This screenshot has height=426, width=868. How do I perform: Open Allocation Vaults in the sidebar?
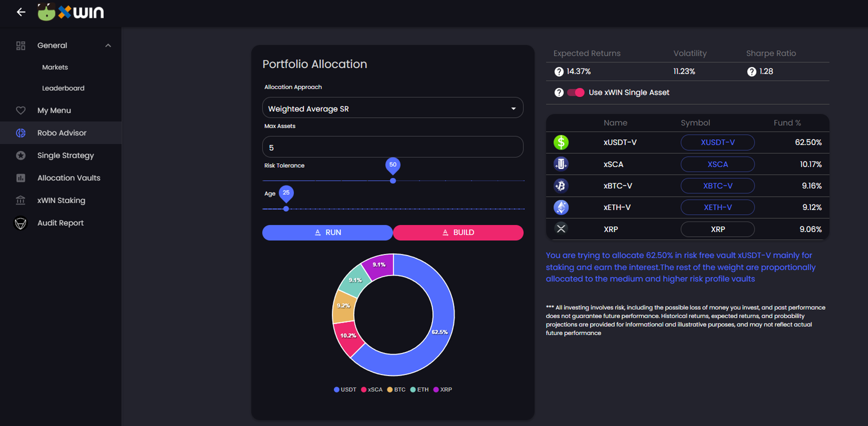pyautogui.click(x=69, y=178)
